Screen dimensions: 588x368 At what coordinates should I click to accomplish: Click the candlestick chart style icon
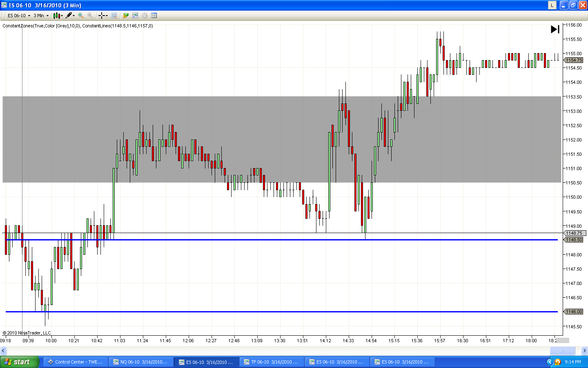tap(56, 16)
